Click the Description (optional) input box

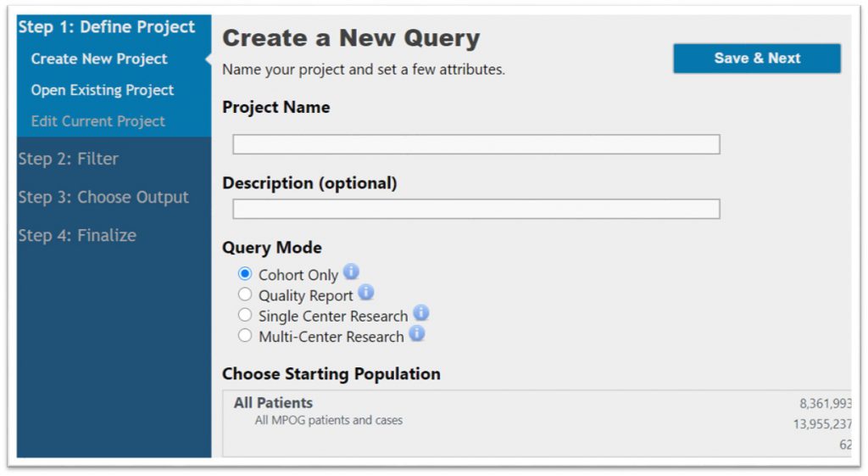click(x=476, y=209)
